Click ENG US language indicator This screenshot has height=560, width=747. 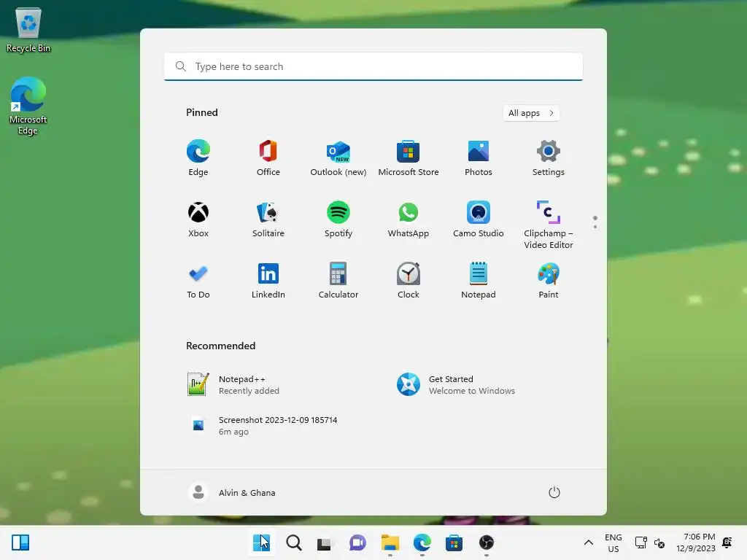click(x=613, y=542)
